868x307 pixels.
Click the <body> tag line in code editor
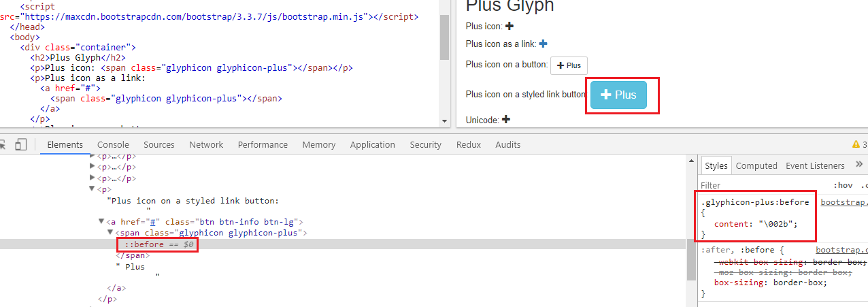pos(24,37)
